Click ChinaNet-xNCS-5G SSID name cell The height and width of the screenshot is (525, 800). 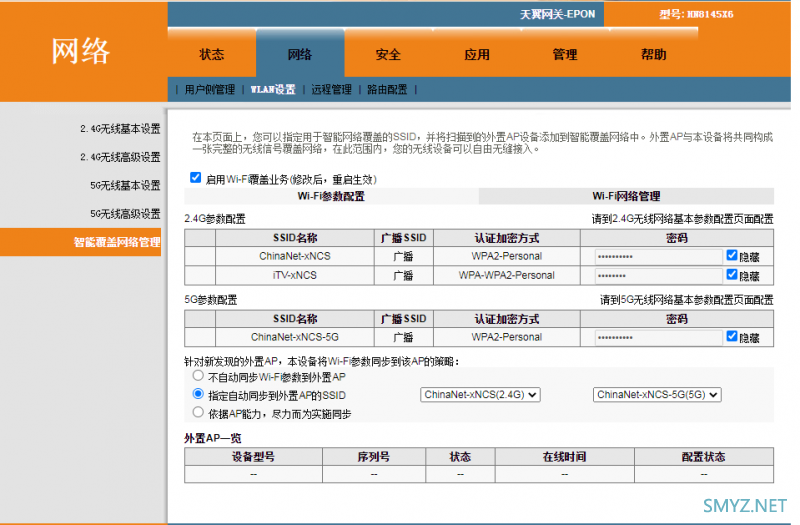point(295,337)
